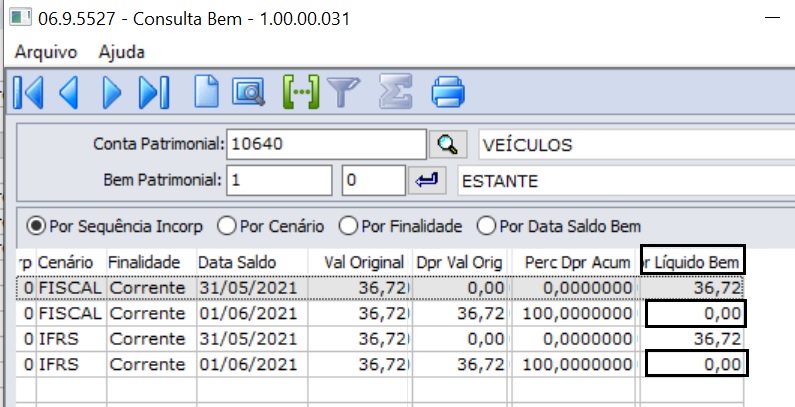The image size is (795, 407).
Task: Click date 31/05/2021 in IFRS row
Action: click(x=252, y=339)
